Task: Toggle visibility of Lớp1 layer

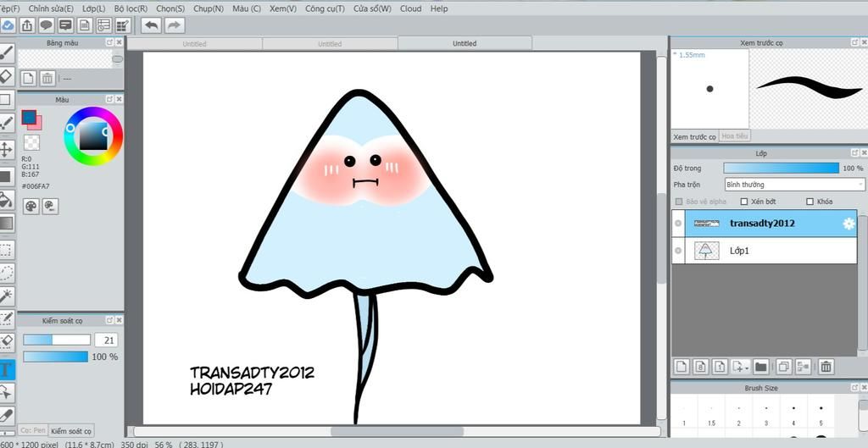Action: [x=678, y=251]
